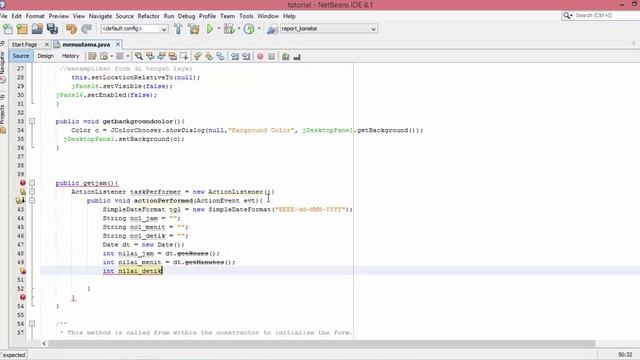Screen dimensions: 640x360
Task: Click warning glyph on nilai_detik line
Action: click(23, 271)
